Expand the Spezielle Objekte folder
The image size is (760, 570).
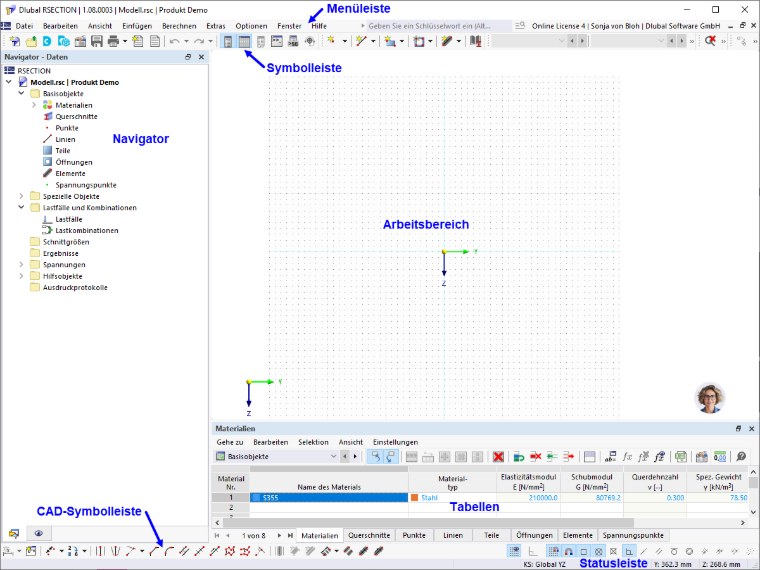21,196
